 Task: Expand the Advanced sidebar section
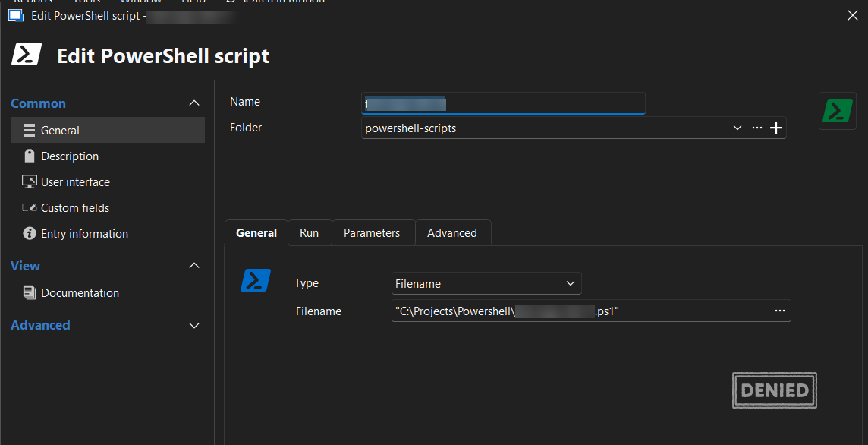tap(194, 325)
